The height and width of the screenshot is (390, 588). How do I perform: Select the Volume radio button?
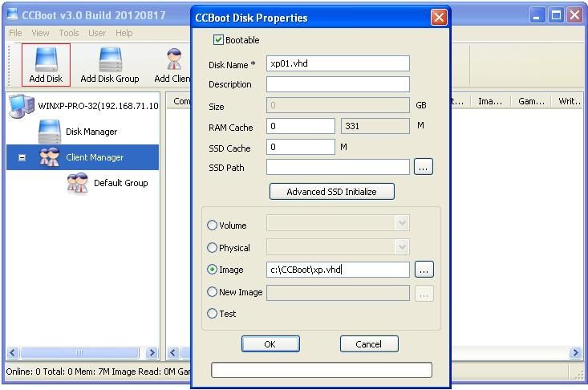point(213,225)
